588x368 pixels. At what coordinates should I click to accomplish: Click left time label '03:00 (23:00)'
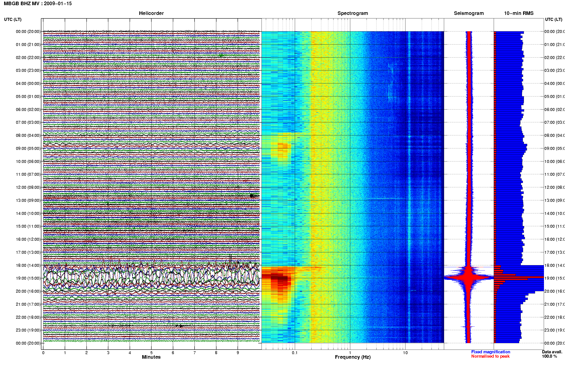(28, 70)
